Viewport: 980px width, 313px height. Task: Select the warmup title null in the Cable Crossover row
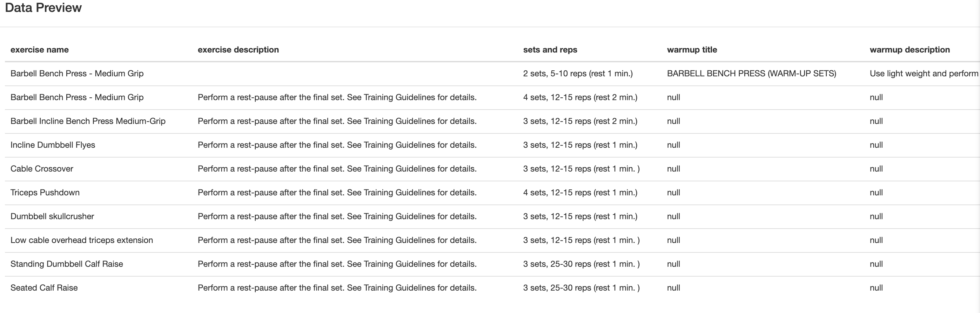[x=673, y=169]
